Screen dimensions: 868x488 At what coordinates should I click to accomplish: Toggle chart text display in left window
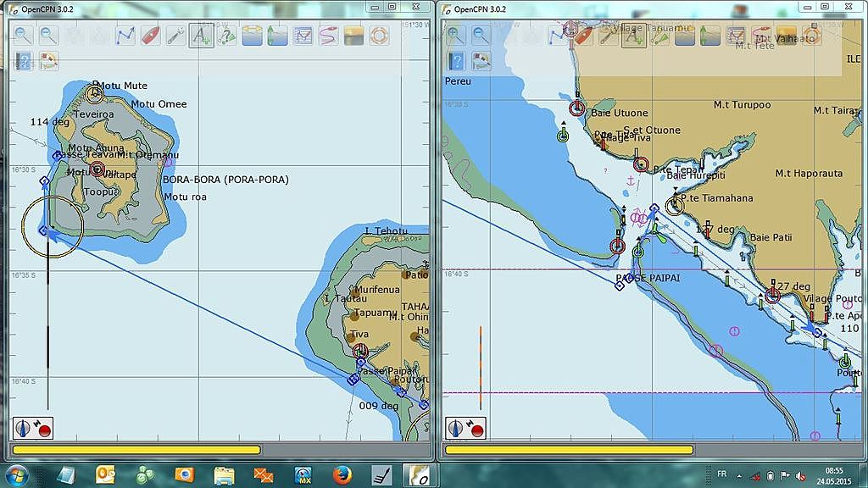(x=201, y=36)
